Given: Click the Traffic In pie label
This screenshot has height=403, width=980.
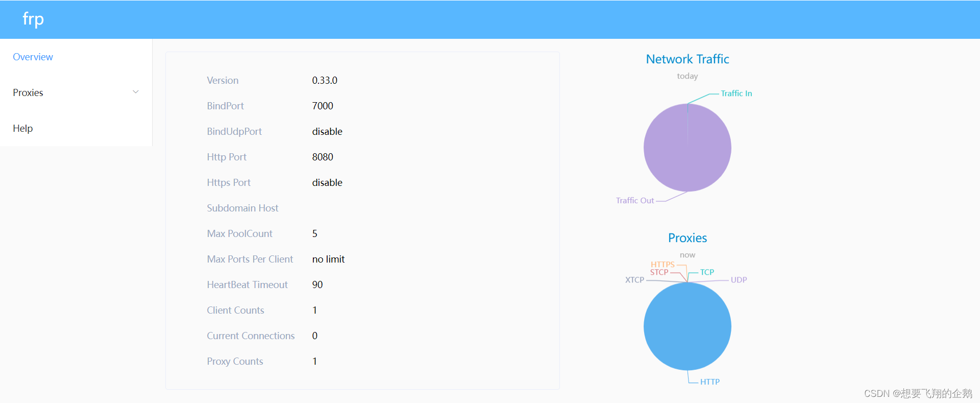Looking at the screenshot, I should pyautogui.click(x=736, y=93).
